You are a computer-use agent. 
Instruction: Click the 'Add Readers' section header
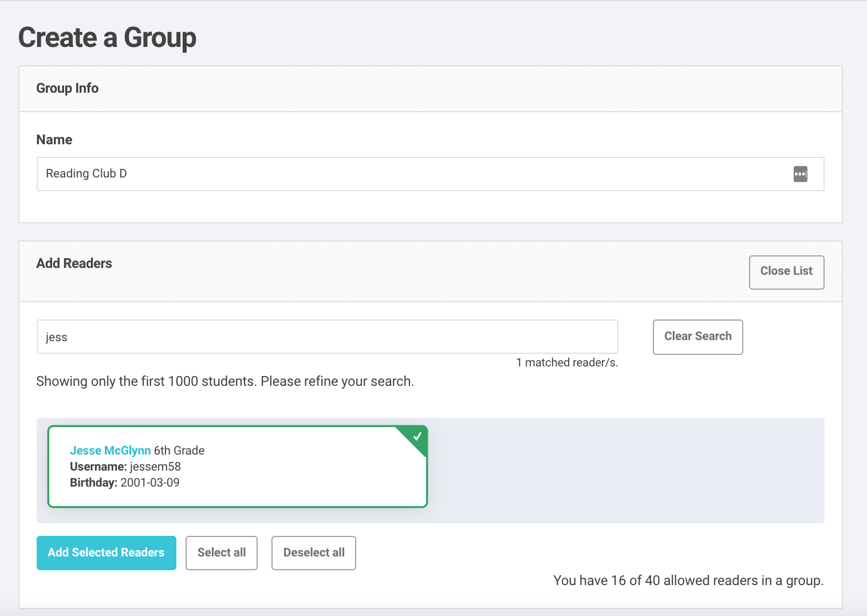(x=74, y=263)
